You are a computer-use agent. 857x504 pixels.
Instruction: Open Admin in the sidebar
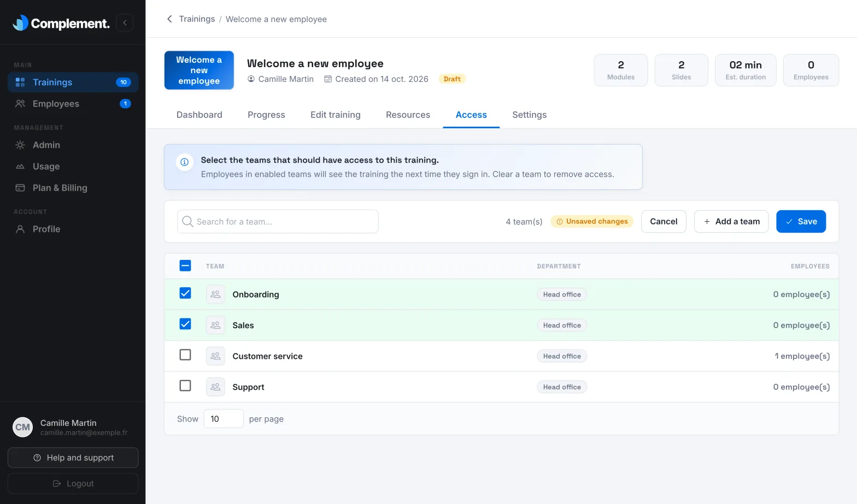click(x=73, y=145)
